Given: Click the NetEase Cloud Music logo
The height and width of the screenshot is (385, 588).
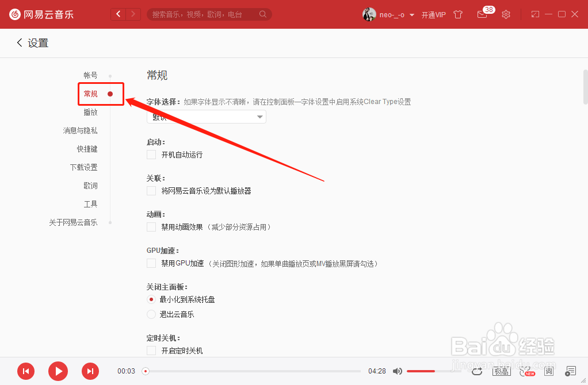Looking at the screenshot, I should pyautogui.click(x=41, y=14).
